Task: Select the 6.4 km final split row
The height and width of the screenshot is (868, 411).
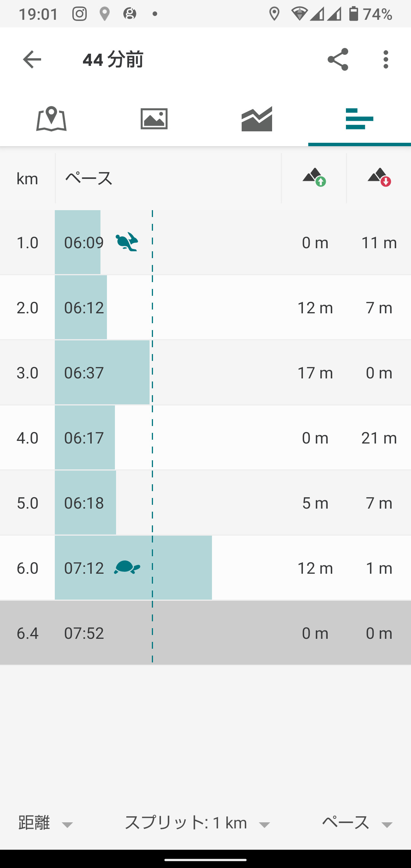Action: tap(205, 633)
